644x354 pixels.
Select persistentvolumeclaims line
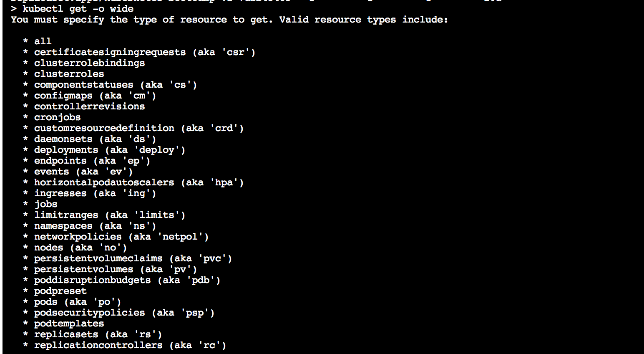[128, 258]
